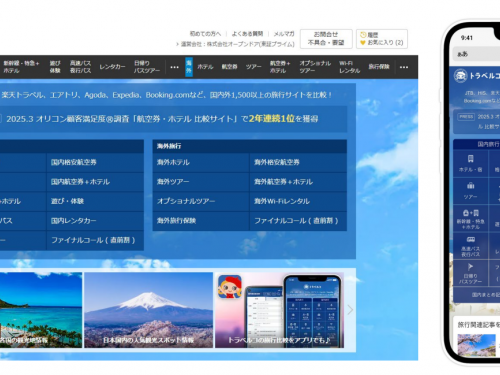This screenshot has height=375, width=500.
Task: Open the Mt. Fuji sightseeing banner
Action: coord(148,310)
